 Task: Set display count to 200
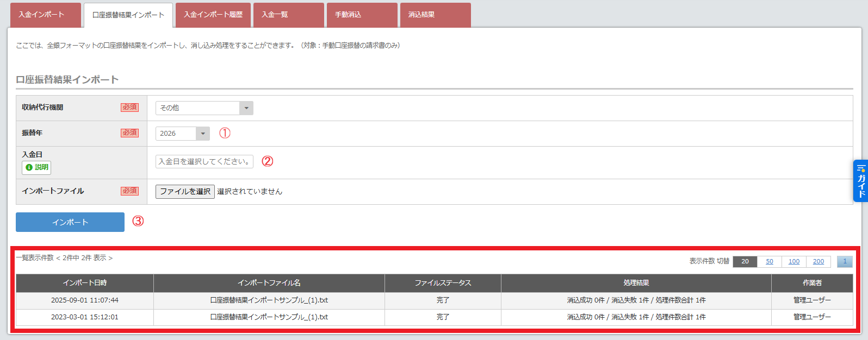pyautogui.click(x=818, y=262)
